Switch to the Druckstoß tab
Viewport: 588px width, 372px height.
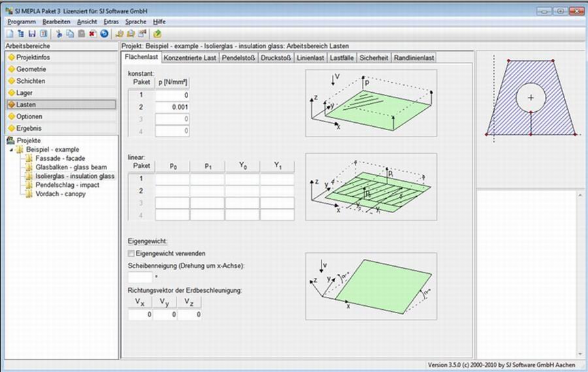pyautogui.click(x=276, y=58)
